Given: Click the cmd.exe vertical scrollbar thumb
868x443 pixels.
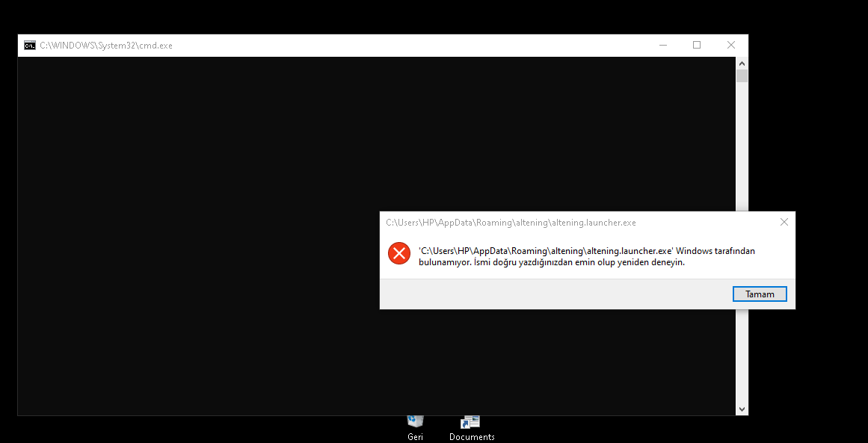Looking at the screenshot, I should pos(742,75).
